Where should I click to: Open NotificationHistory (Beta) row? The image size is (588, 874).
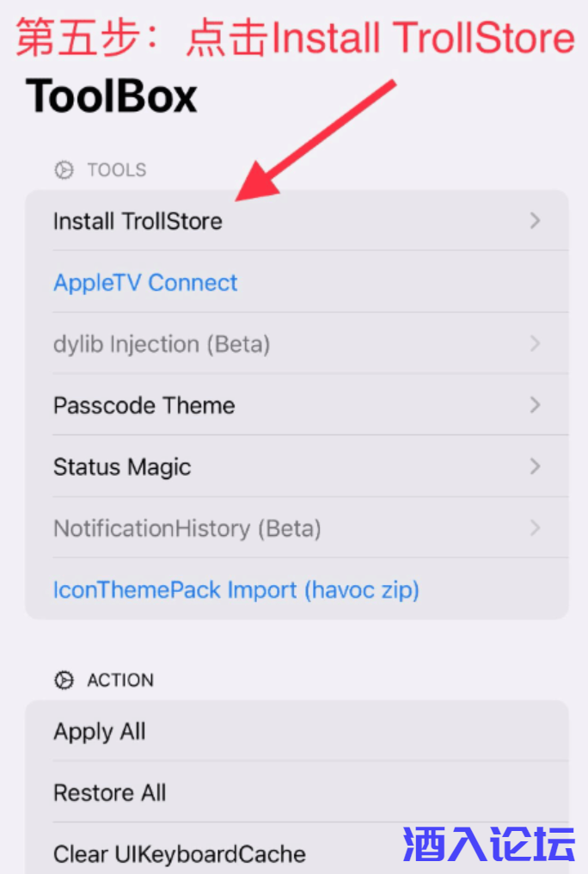pyautogui.click(x=187, y=528)
